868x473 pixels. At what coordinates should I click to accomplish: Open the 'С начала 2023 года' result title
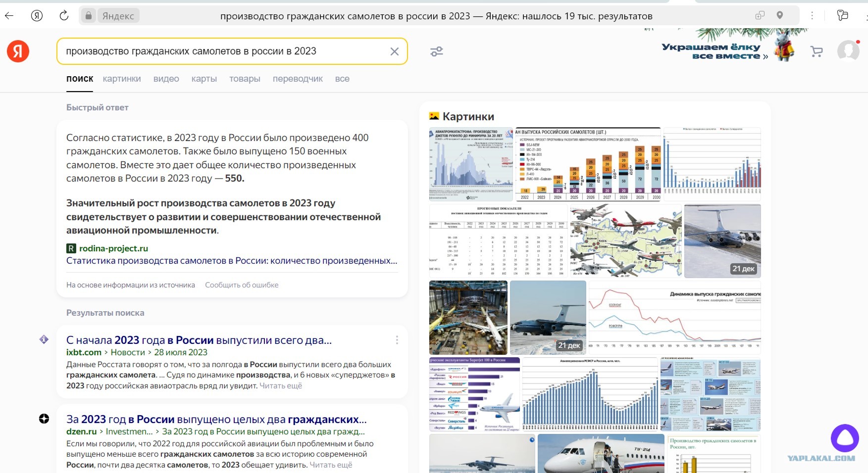pos(199,340)
